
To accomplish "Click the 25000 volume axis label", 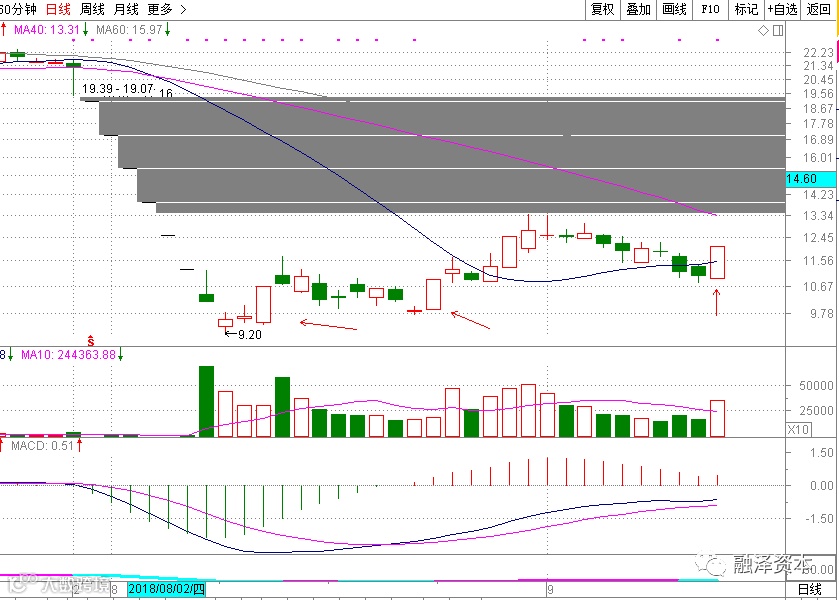I will tap(816, 411).
